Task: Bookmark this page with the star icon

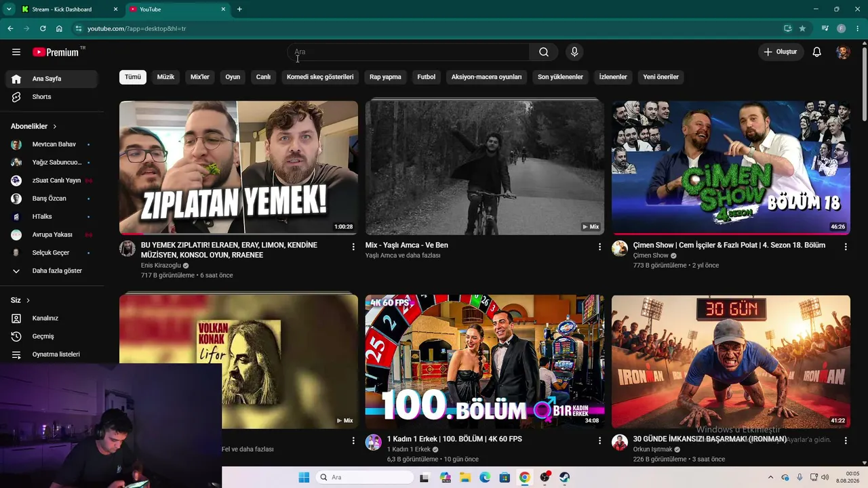Action: tap(802, 28)
